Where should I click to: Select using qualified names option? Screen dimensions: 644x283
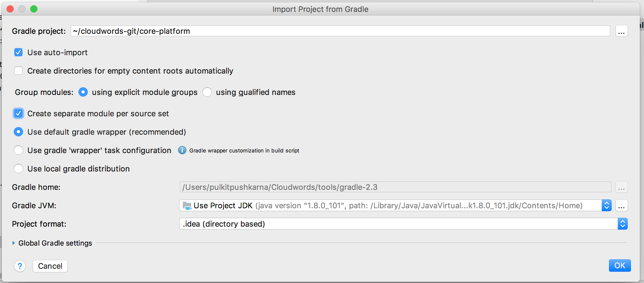(x=207, y=92)
